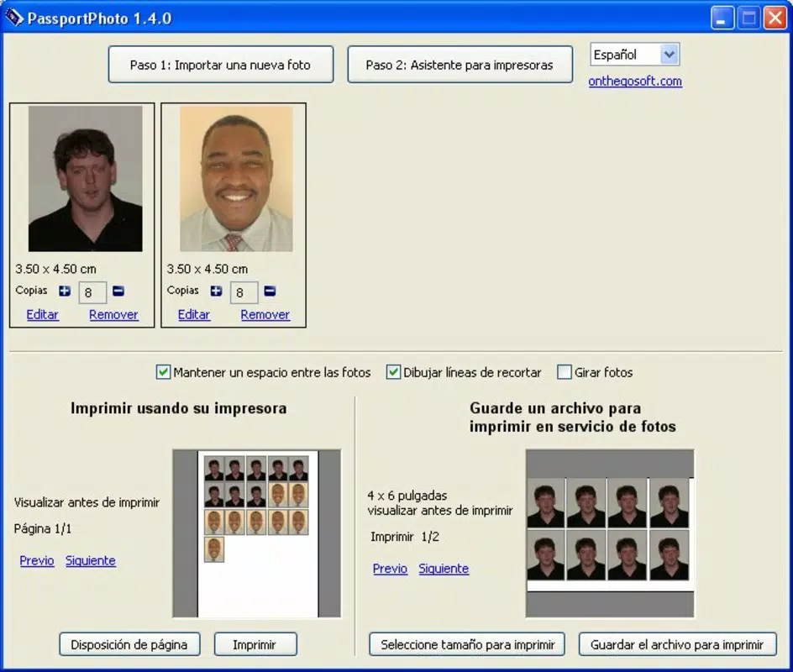Screen dimensions: 793x672
Task: Click the PassportPhoto app icon in title bar
Action: click(14, 18)
